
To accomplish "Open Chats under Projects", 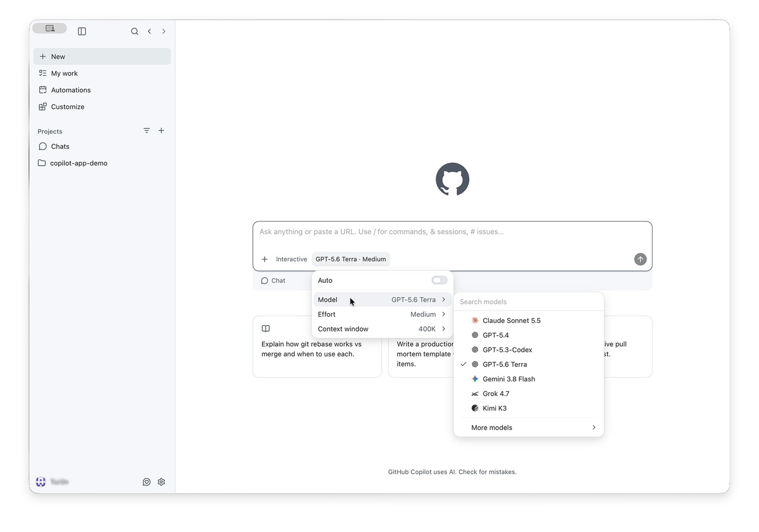I will (102, 146).
